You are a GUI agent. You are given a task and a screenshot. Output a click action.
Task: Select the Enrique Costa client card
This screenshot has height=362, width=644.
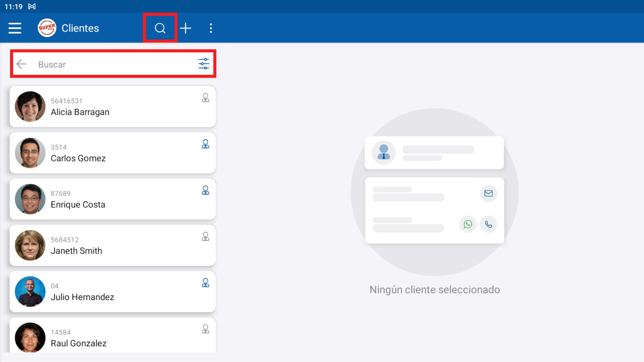112,199
